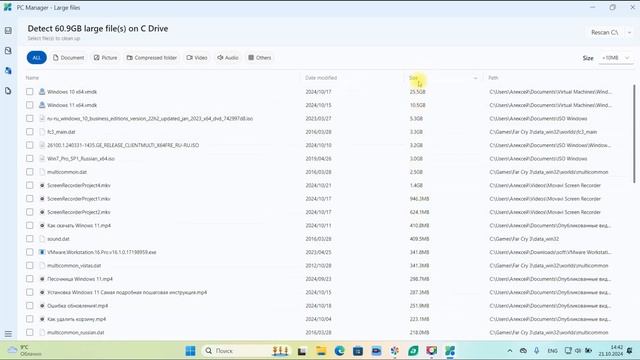Launch Microsoft Edge from taskbar
Image resolution: width=640 pixels, height=360 pixels.
coord(340,351)
